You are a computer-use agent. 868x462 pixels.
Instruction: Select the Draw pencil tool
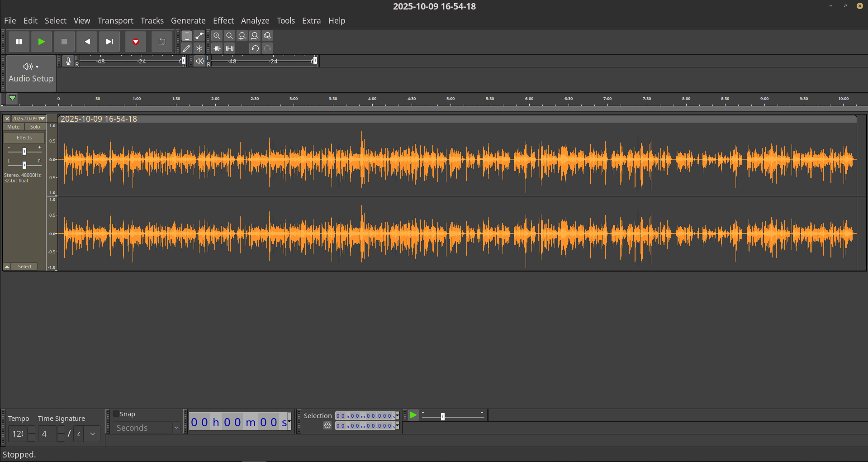click(x=187, y=48)
